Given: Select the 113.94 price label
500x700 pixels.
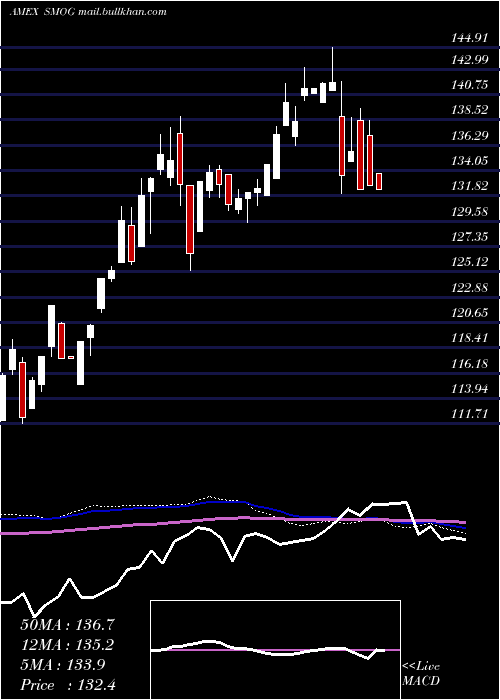Looking at the screenshot, I should pyautogui.click(x=470, y=388).
